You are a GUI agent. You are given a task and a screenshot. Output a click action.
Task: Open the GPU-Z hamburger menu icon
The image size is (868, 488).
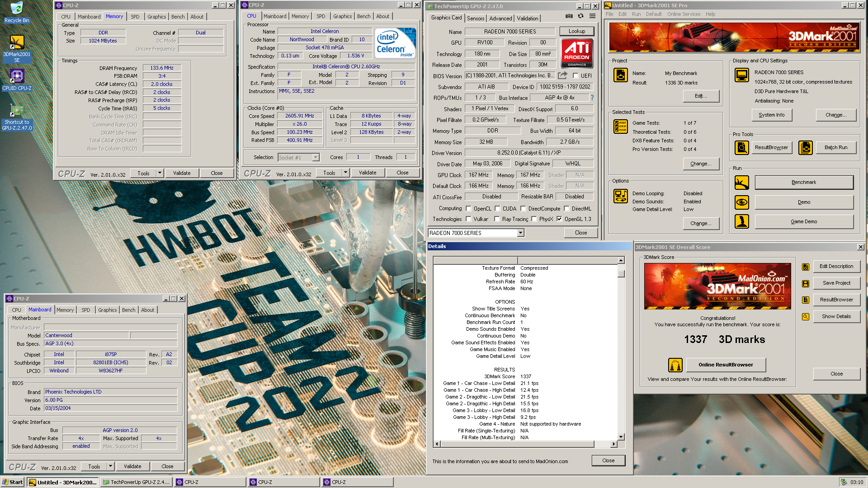point(592,16)
